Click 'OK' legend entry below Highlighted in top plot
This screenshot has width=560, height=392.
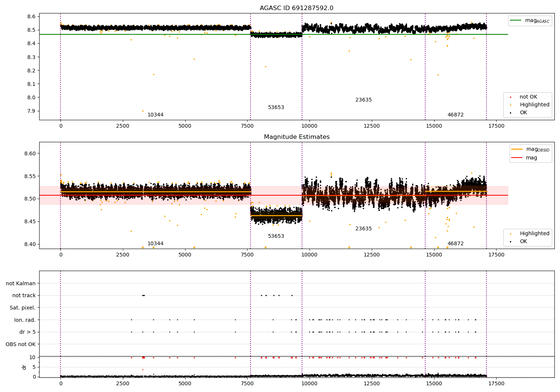[x=523, y=113]
